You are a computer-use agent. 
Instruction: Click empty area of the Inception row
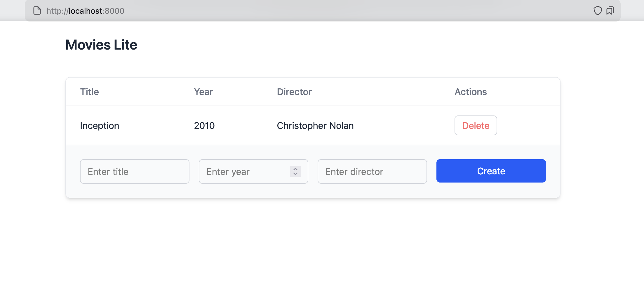pyautogui.click(x=403, y=126)
